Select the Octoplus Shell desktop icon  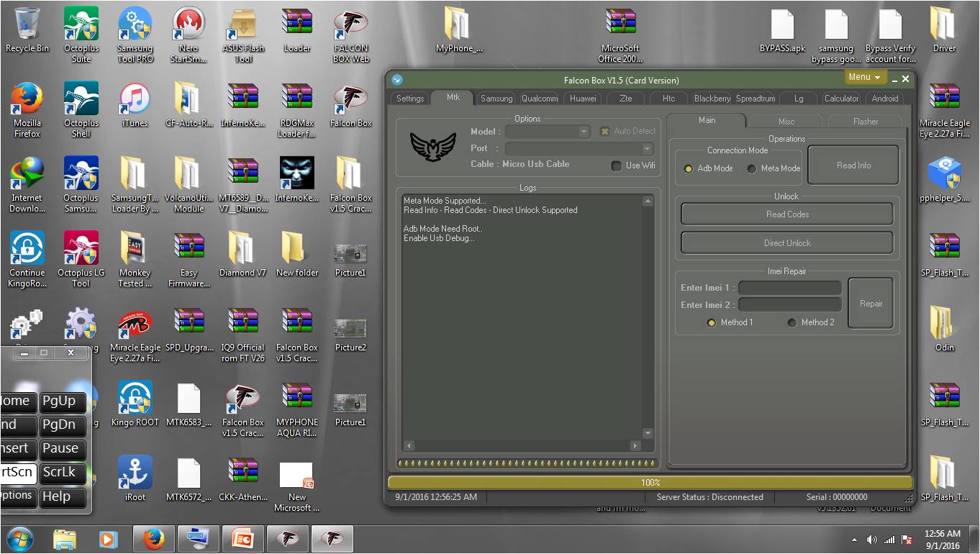[x=81, y=109]
